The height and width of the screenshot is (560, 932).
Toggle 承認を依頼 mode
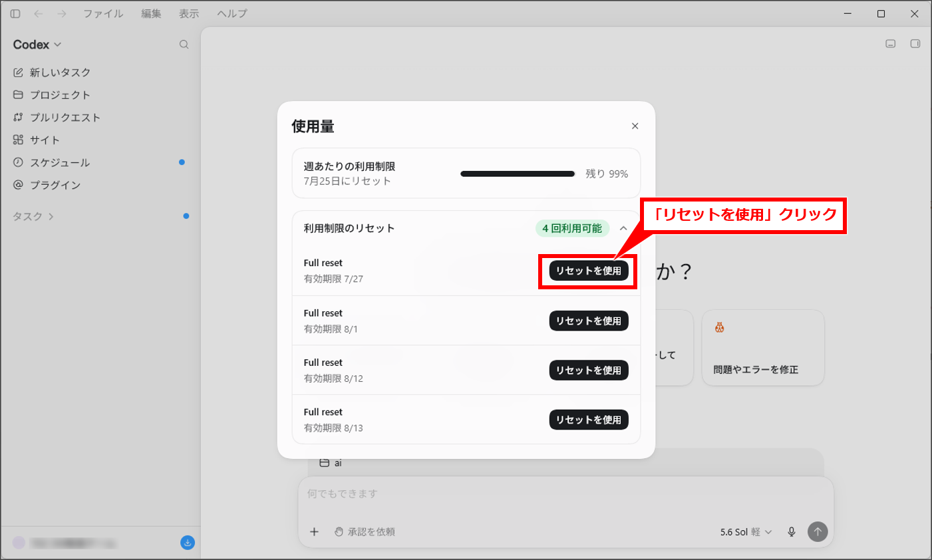pyautogui.click(x=365, y=532)
